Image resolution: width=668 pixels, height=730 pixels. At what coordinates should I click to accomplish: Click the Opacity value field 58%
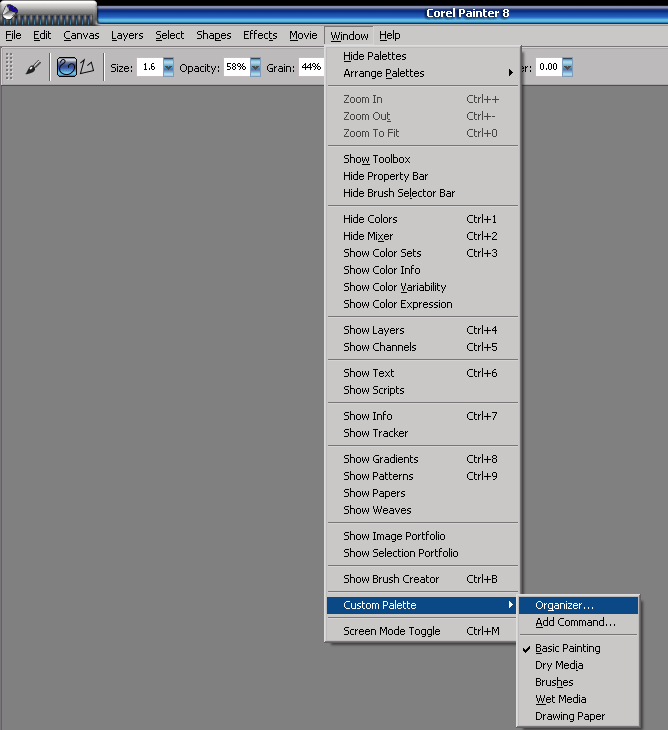[x=236, y=67]
